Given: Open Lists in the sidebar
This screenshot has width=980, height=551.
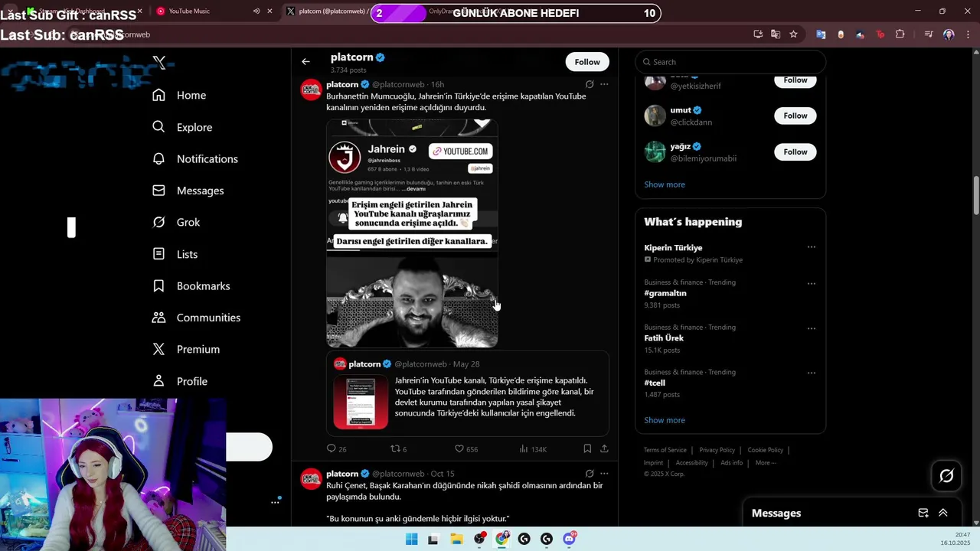Looking at the screenshot, I should point(175,254).
